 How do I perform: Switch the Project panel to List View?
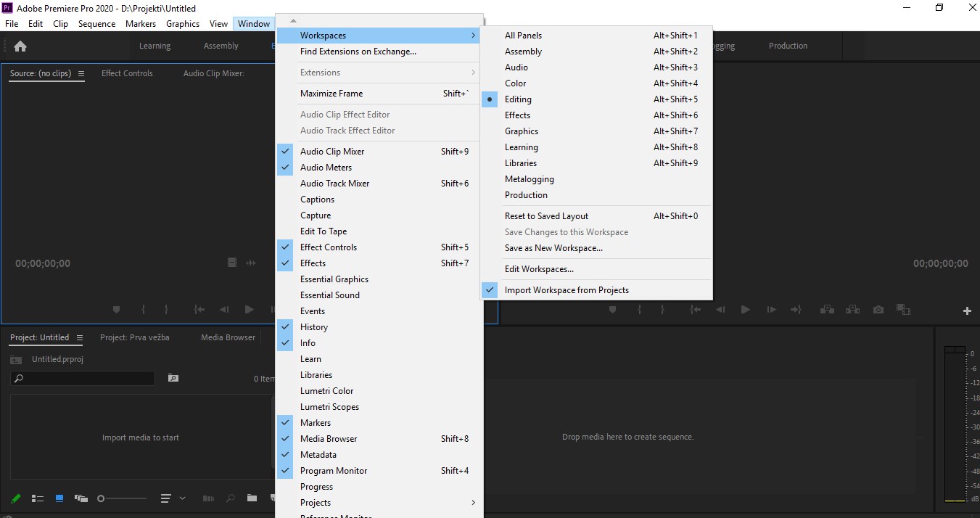tap(38, 498)
